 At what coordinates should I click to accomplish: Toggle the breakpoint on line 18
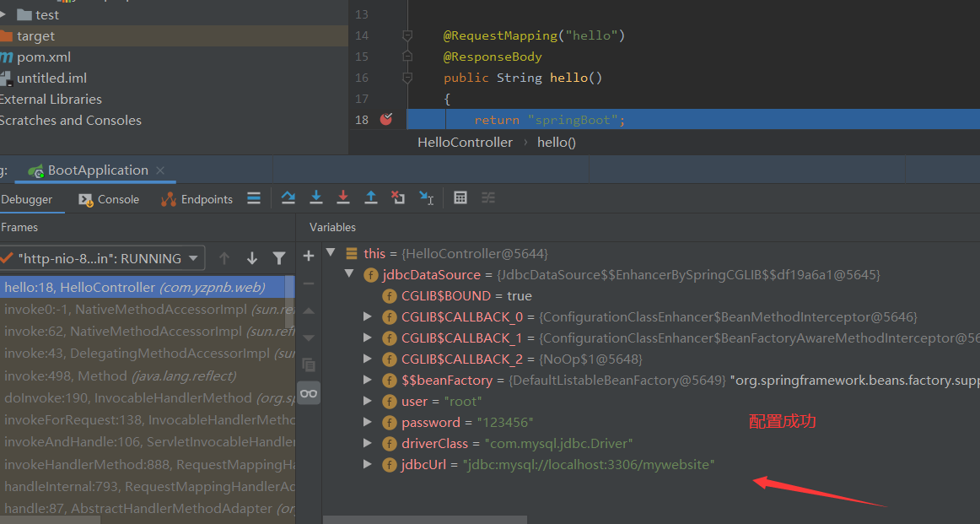point(386,120)
